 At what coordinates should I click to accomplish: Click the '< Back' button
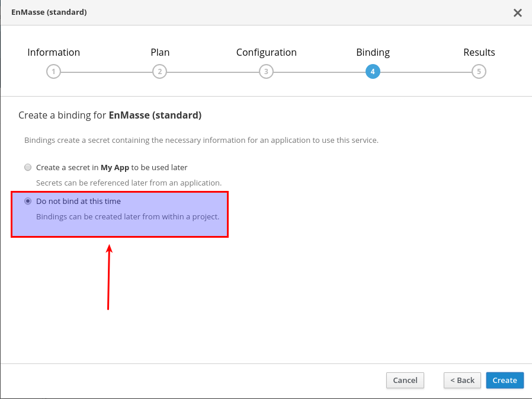click(x=462, y=380)
